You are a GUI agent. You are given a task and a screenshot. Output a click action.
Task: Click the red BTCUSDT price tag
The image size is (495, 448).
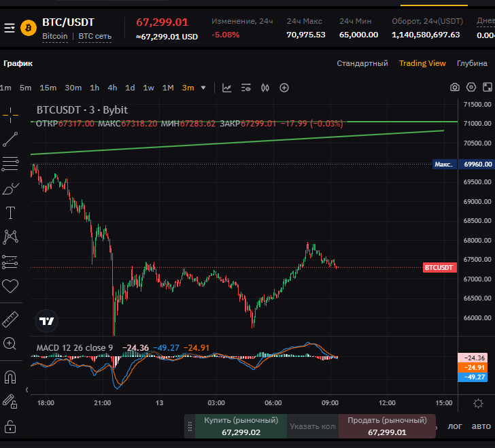[439, 267]
